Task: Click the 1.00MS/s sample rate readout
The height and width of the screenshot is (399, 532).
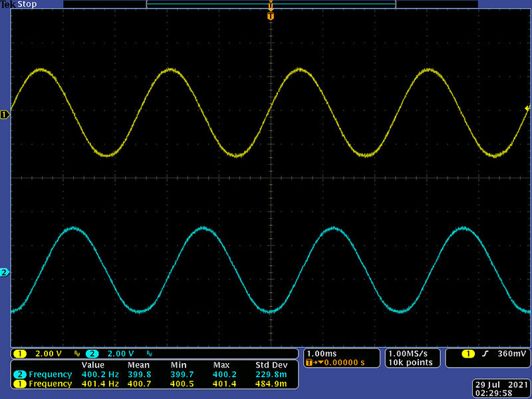Action: (x=408, y=354)
